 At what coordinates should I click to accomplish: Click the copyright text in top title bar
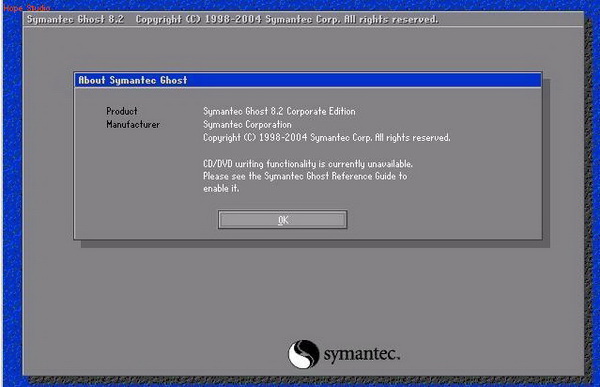pyautogui.click(x=287, y=19)
